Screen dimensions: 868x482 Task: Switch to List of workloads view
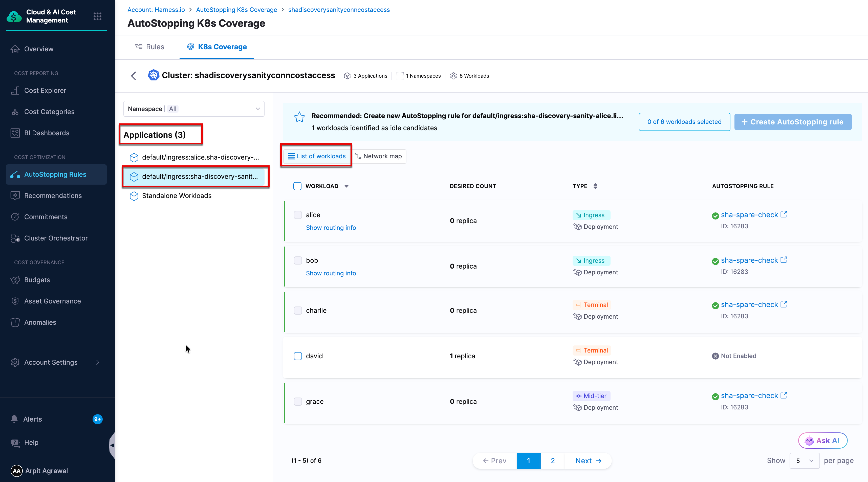pyautogui.click(x=317, y=156)
